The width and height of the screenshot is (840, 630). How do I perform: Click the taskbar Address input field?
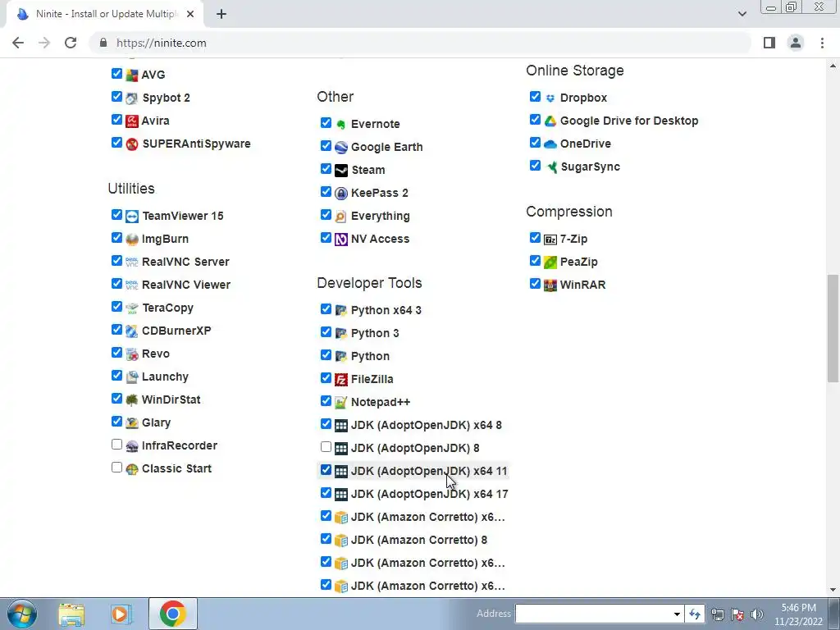593,614
